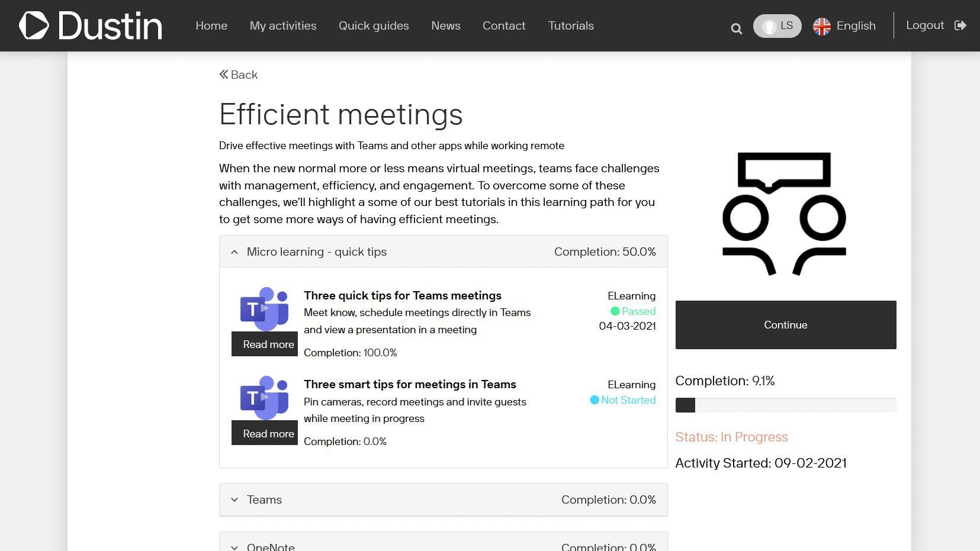
Task: Click Completion: 50.0% of Micro learning
Action: 605,252
